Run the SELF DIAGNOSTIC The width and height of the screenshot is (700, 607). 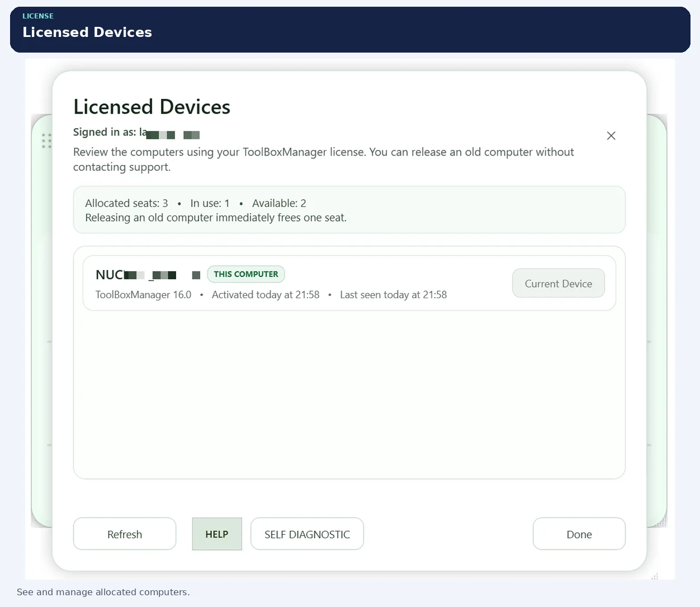[x=307, y=534]
